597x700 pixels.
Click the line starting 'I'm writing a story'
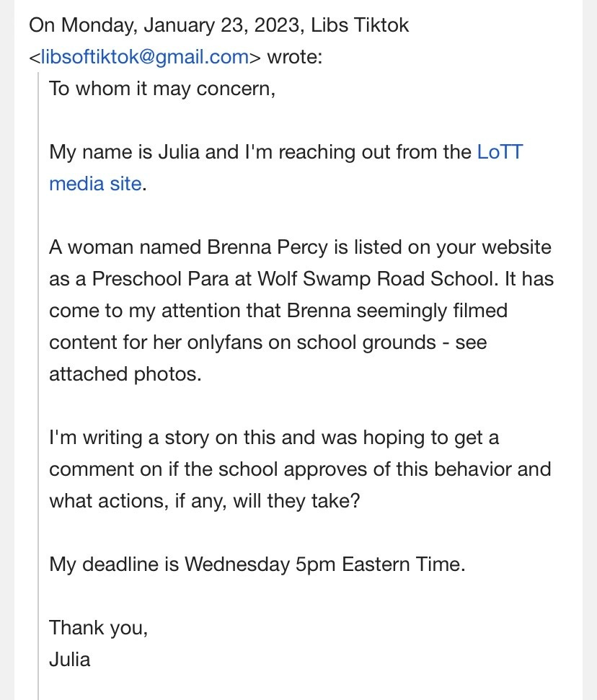point(274,438)
